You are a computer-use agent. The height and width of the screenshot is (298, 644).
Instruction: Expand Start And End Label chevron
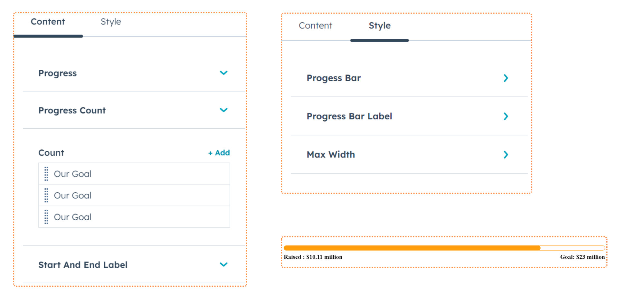coord(223,264)
